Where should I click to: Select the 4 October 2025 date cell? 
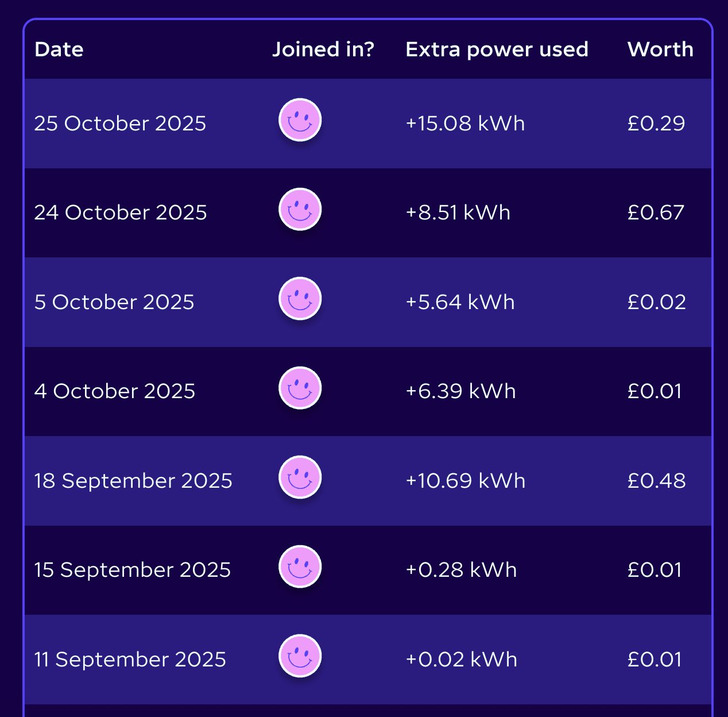point(115,391)
